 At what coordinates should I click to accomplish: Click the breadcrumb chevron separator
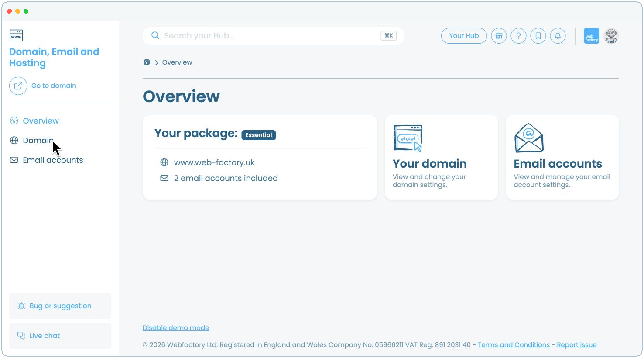click(x=157, y=62)
